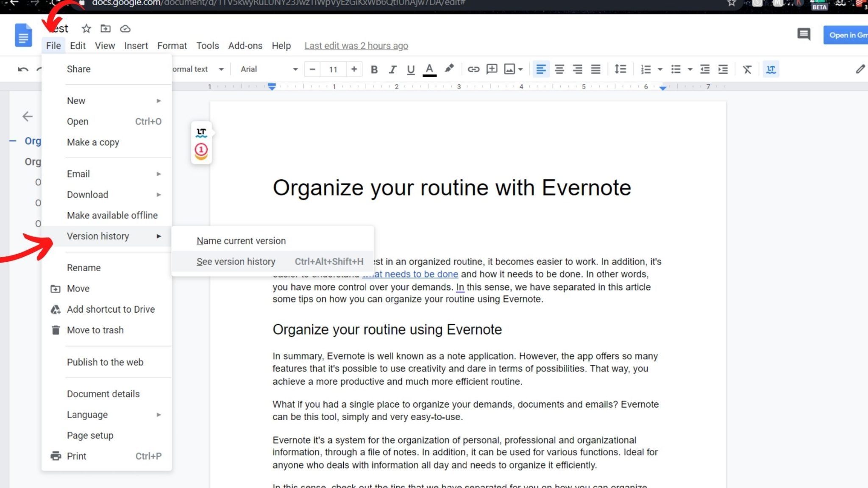Click the insert image icon

coord(509,69)
